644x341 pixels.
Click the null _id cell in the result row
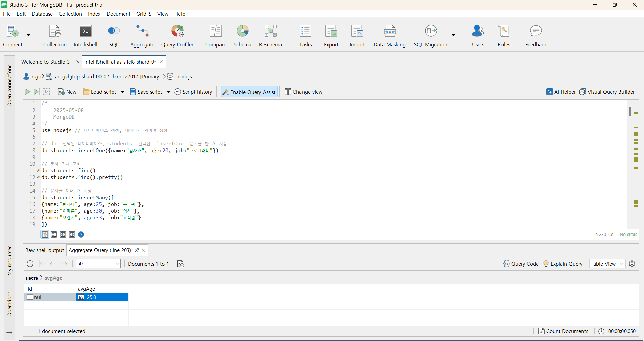[x=50, y=297]
